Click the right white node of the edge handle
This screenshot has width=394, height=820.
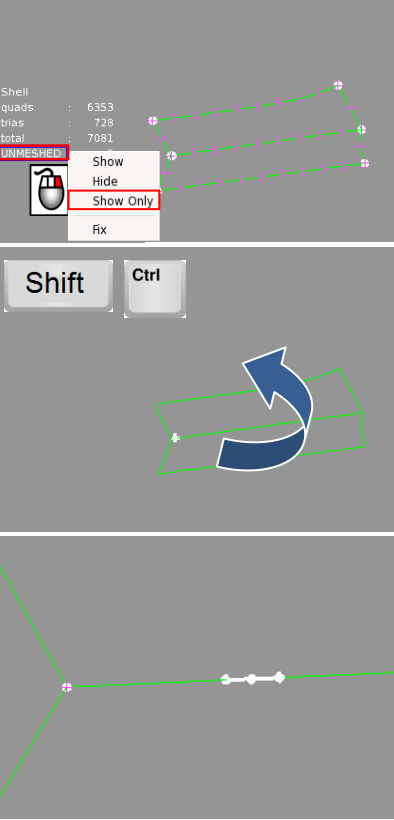tap(279, 678)
